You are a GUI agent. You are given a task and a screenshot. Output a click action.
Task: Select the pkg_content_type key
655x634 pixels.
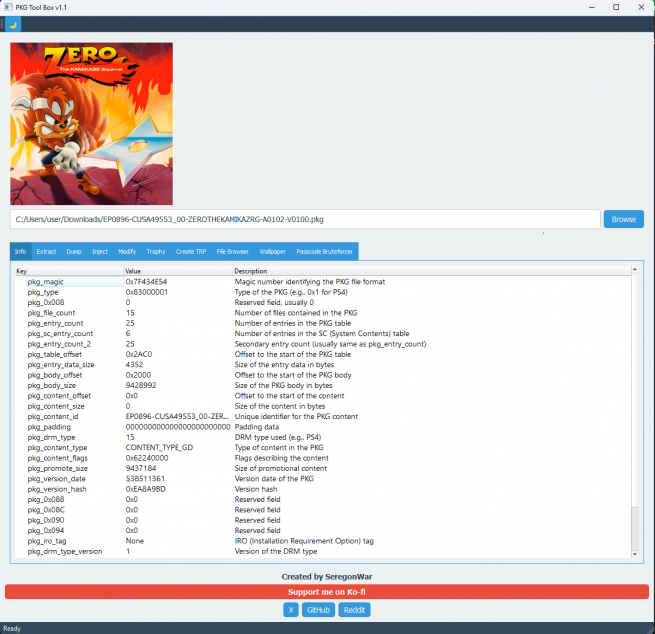[x=58, y=447]
